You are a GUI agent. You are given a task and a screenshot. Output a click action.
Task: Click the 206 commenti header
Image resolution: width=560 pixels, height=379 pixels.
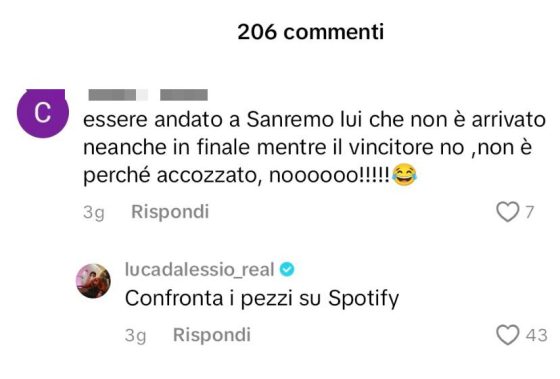[x=311, y=31]
